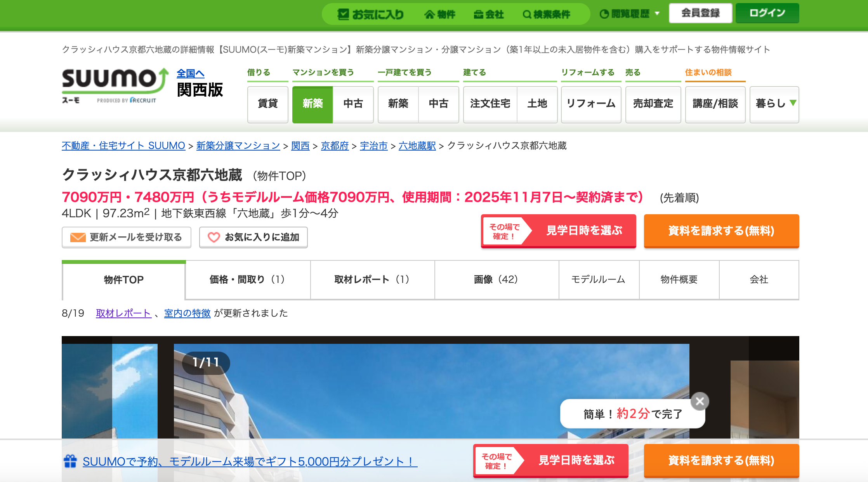This screenshot has width=868, height=482.
Task: Open 京都府 breadcrumb link
Action: pyautogui.click(x=335, y=146)
